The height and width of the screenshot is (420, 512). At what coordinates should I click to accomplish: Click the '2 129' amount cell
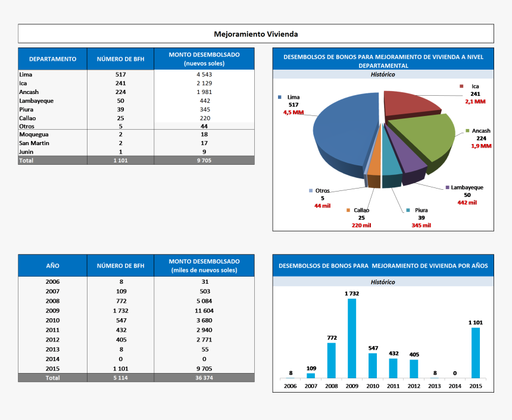[204, 83]
